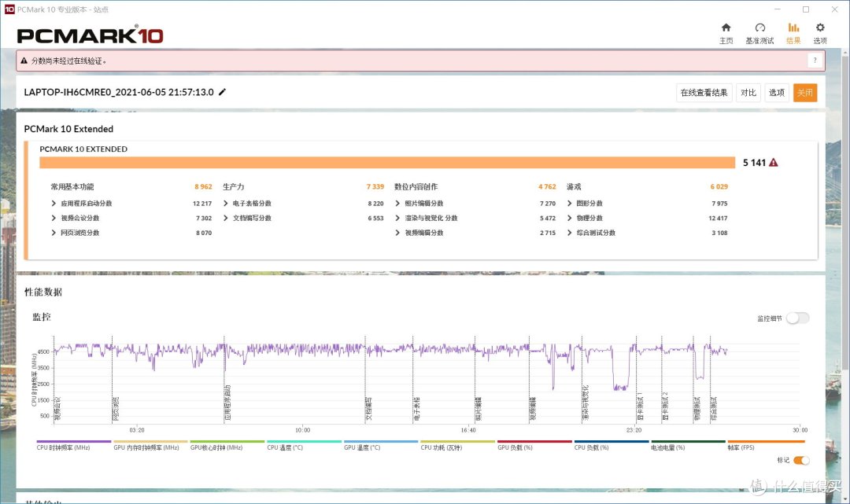The width and height of the screenshot is (850, 504).
Task: Click the alert triangle icon in the pink banner
Action: tap(24, 61)
